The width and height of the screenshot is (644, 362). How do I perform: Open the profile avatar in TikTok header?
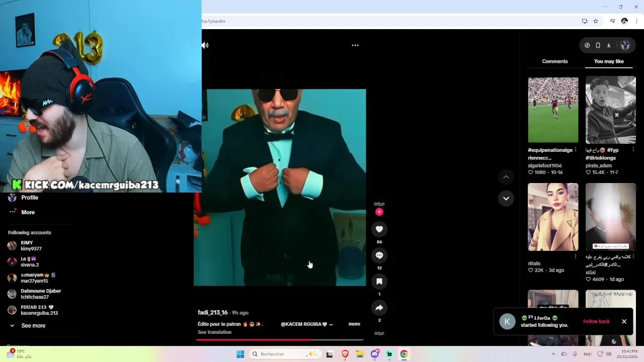pos(625,45)
